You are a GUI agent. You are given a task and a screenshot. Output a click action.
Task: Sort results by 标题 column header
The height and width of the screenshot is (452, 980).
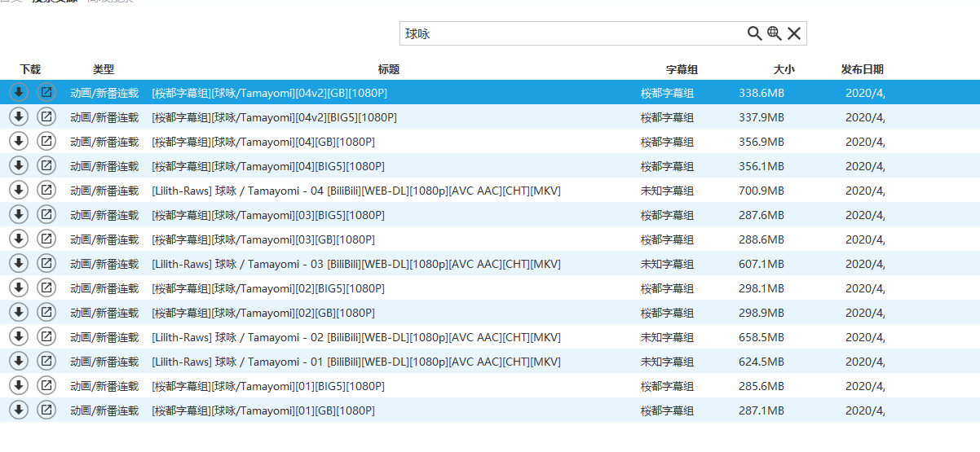pyautogui.click(x=389, y=70)
